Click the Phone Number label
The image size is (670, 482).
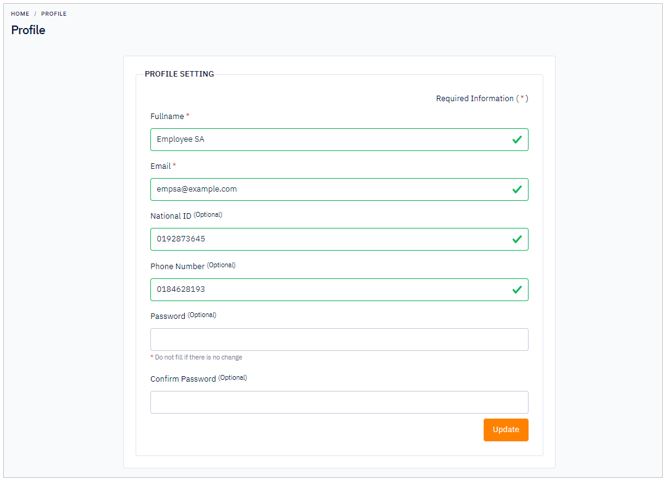coord(177,266)
